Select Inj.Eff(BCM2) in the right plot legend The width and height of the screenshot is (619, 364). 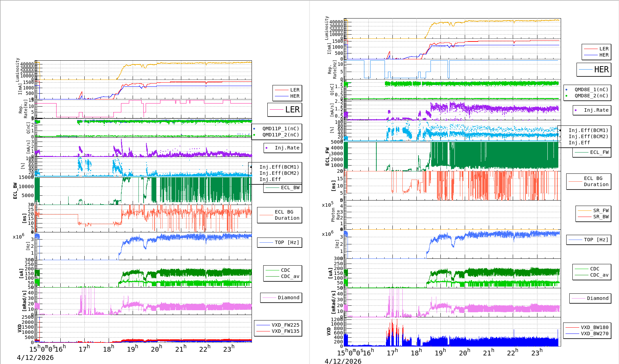pyautogui.click(x=588, y=136)
